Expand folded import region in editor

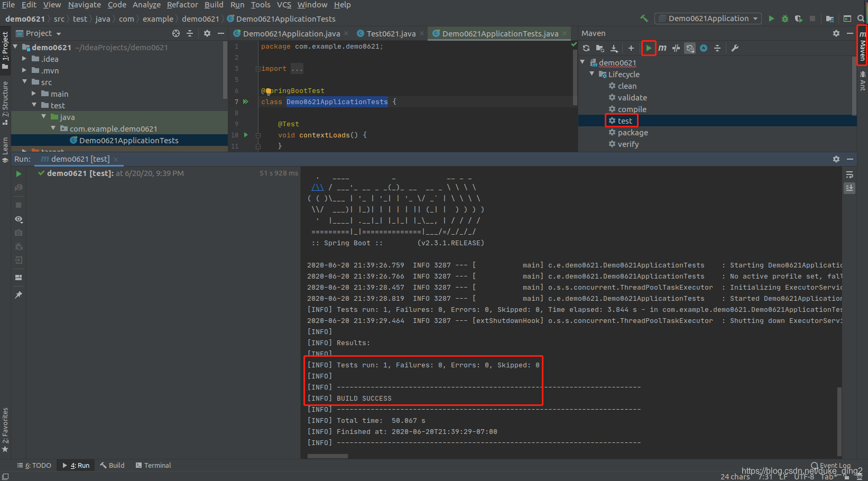[258, 69]
